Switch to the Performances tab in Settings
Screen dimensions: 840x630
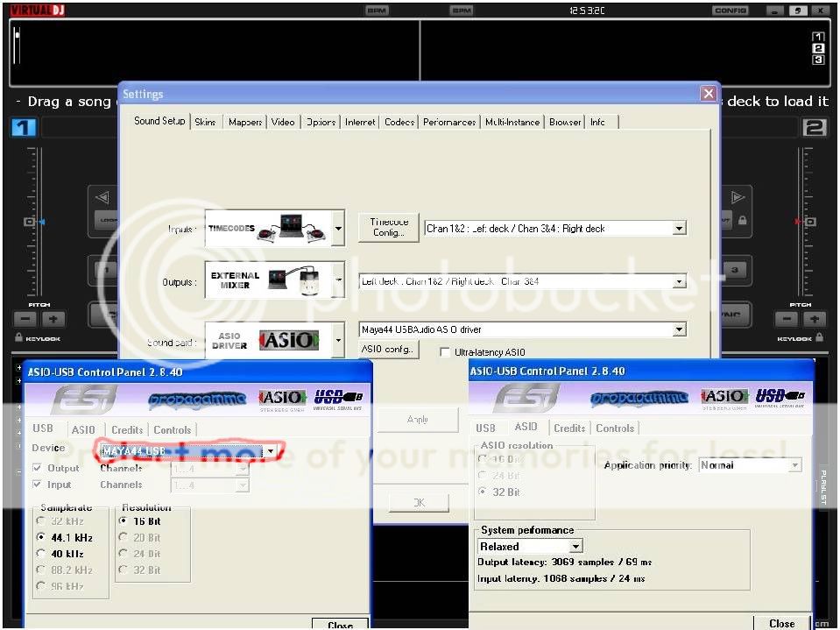coord(449,122)
